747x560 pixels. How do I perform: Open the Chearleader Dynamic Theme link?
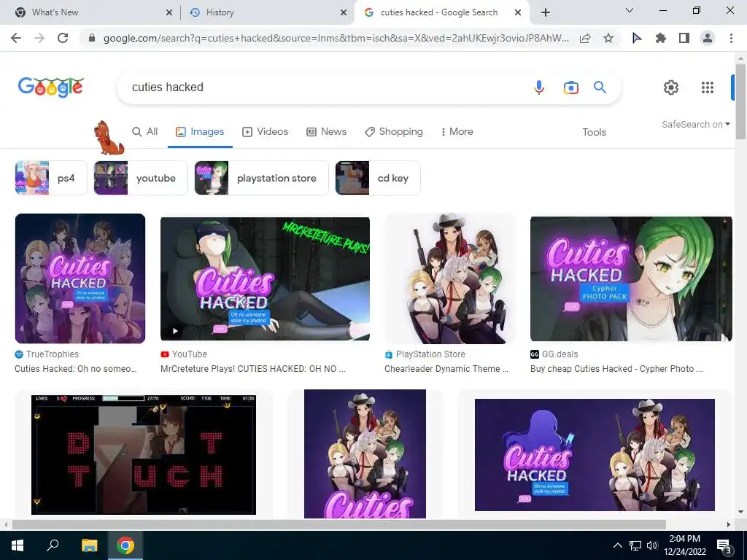(446, 369)
